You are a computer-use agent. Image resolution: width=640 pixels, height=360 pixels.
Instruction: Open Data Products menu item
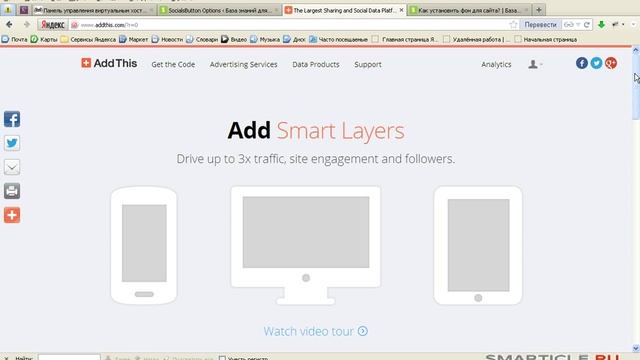pos(316,64)
